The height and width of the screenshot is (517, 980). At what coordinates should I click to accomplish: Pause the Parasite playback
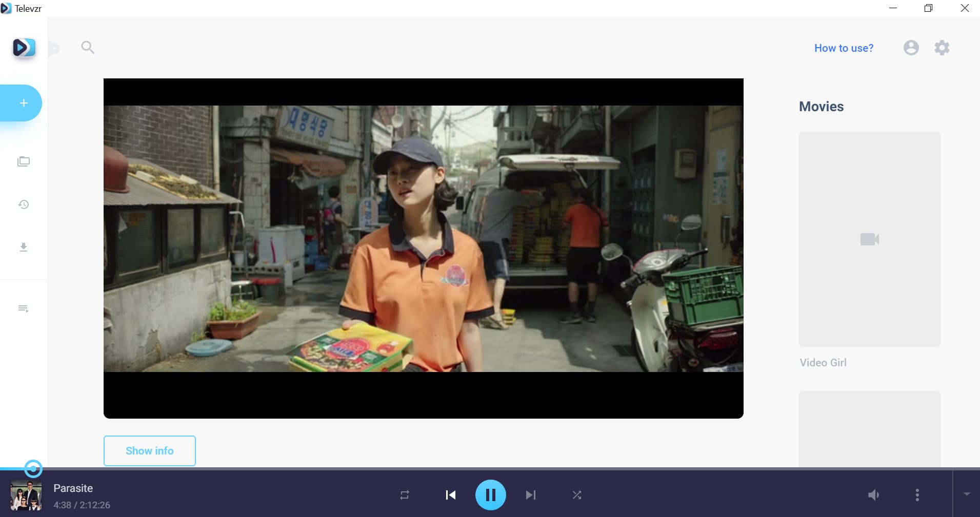(x=491, y=495)
